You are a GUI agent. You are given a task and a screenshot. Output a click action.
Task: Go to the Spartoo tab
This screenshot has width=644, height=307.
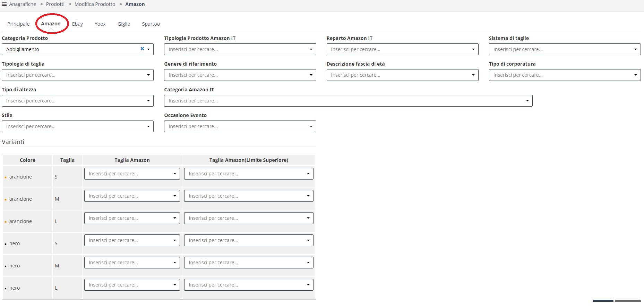(x=151, y=24)
